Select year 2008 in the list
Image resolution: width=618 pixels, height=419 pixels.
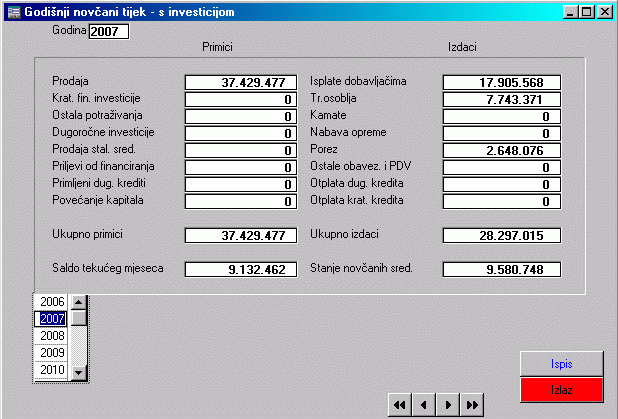(x=51, y=335)
